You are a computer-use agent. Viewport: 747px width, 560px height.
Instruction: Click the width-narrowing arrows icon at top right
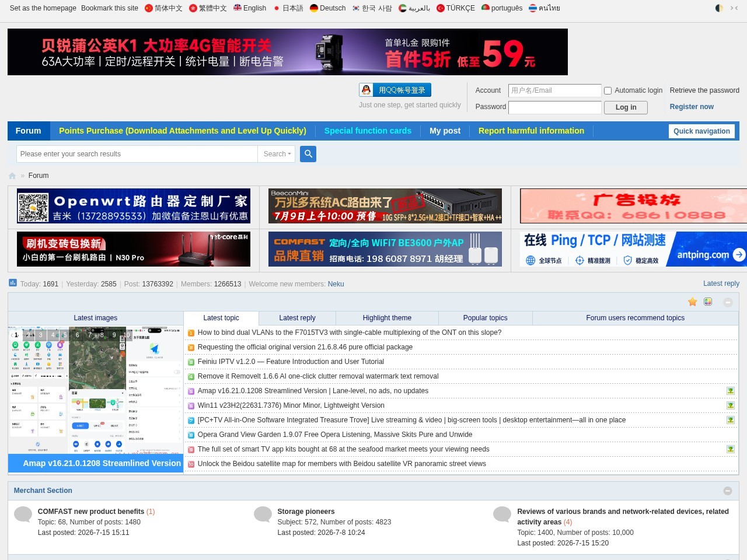tap(734, 8)
